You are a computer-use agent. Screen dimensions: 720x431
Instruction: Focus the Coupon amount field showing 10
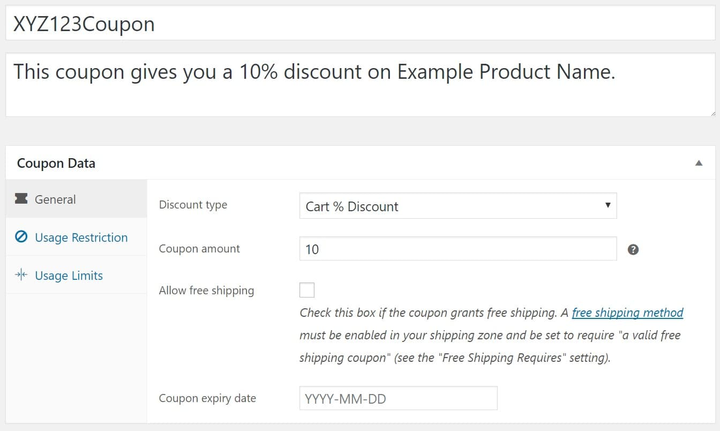(x=458, y=249)
